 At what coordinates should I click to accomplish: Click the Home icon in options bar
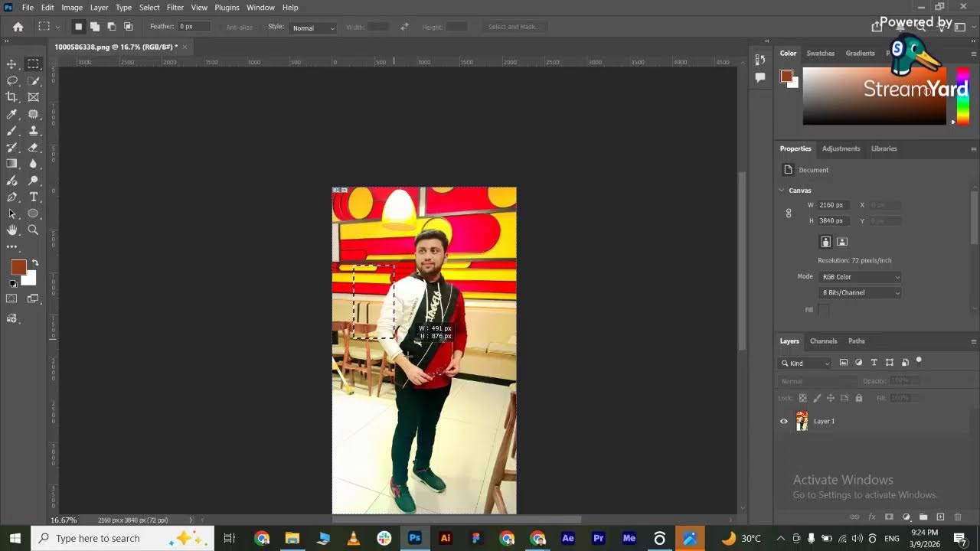pos(18,27)
